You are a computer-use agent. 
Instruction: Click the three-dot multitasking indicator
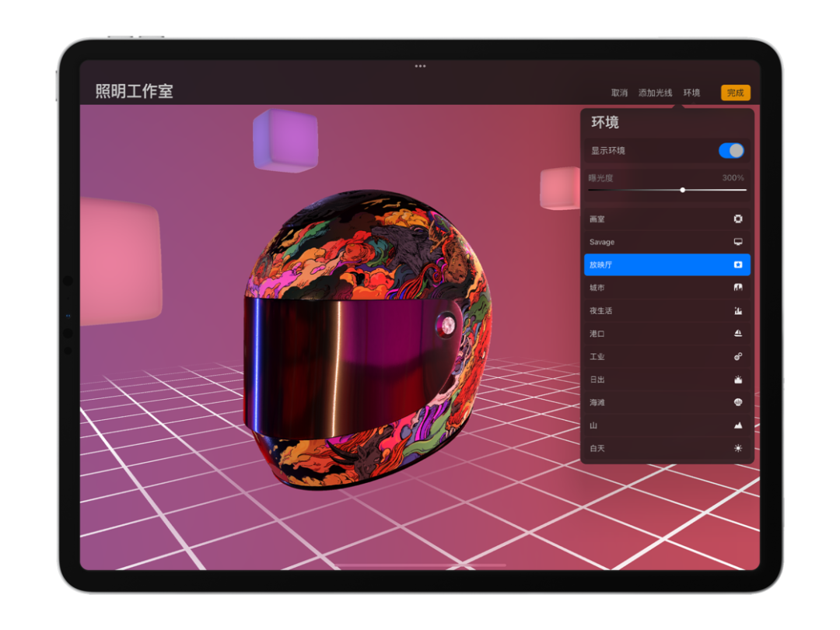click(x=420, y=66)
